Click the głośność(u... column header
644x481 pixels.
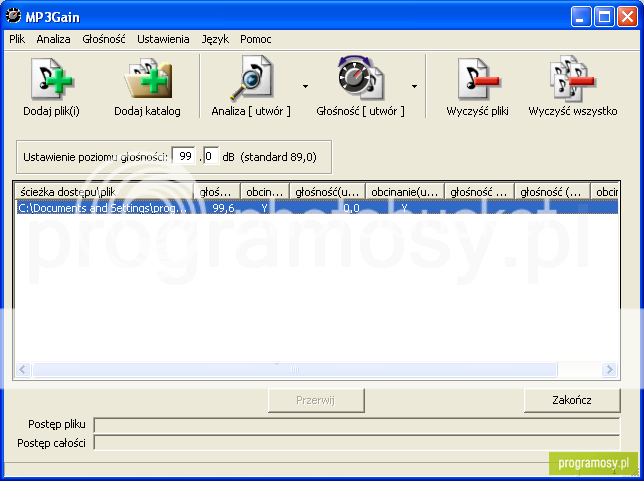pos(328,191)
